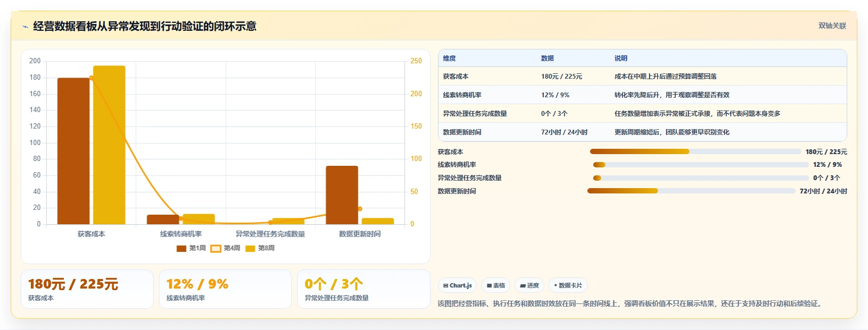
Task: Click the summary sentence beginning 该图把经营指标
Action: pos(631,304)
